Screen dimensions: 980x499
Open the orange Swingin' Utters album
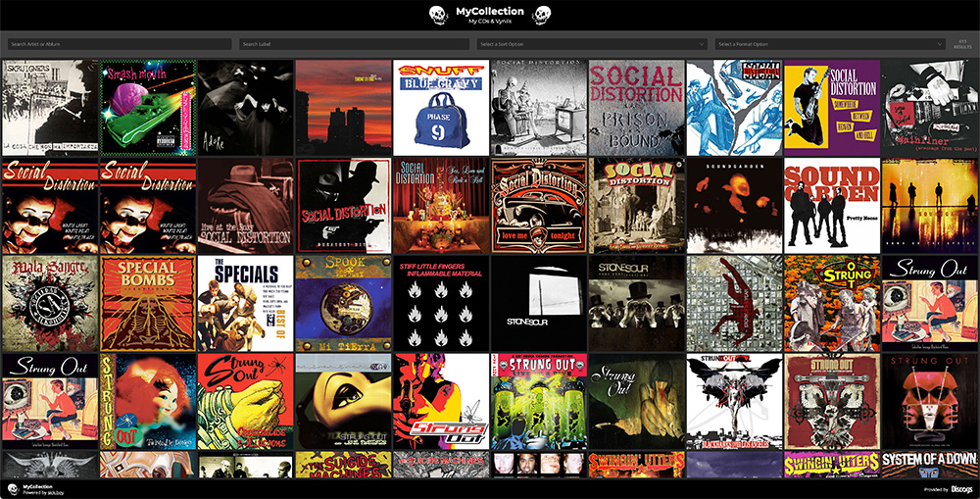tap(636, 465)
